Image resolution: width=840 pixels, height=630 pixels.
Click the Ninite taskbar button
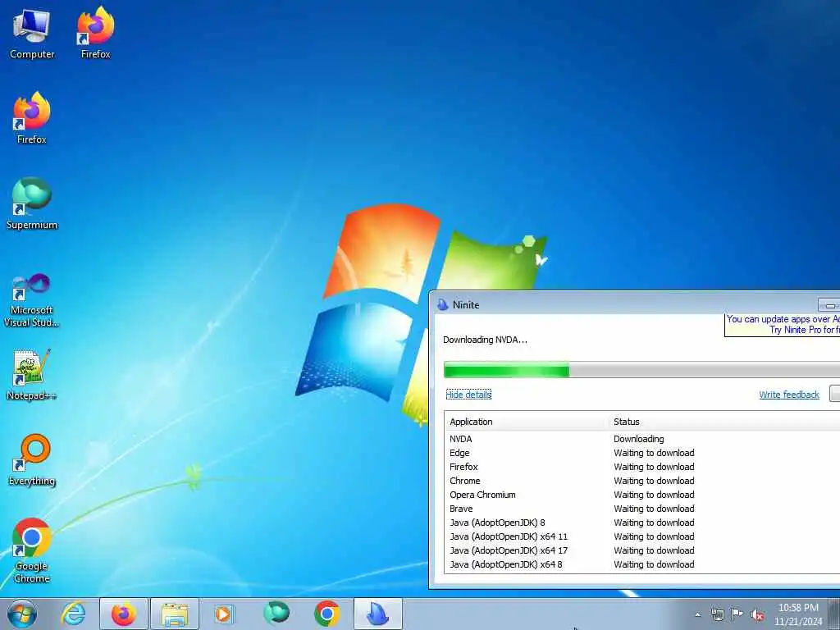point(377,614)
